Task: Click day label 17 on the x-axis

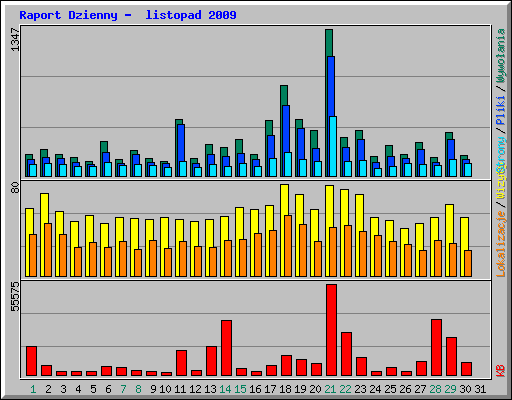Action: click(x=270, y=389)
